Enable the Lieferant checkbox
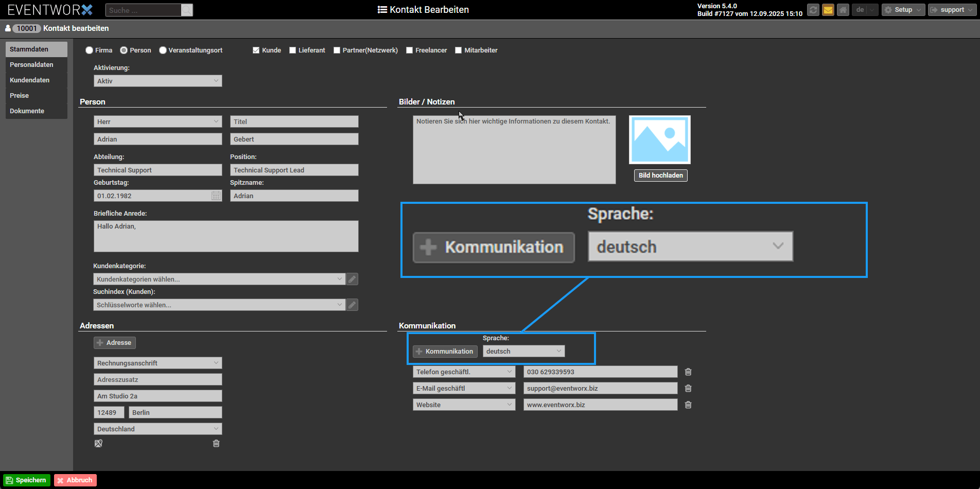This screenshot has height=489, width=980. point(292,50)
